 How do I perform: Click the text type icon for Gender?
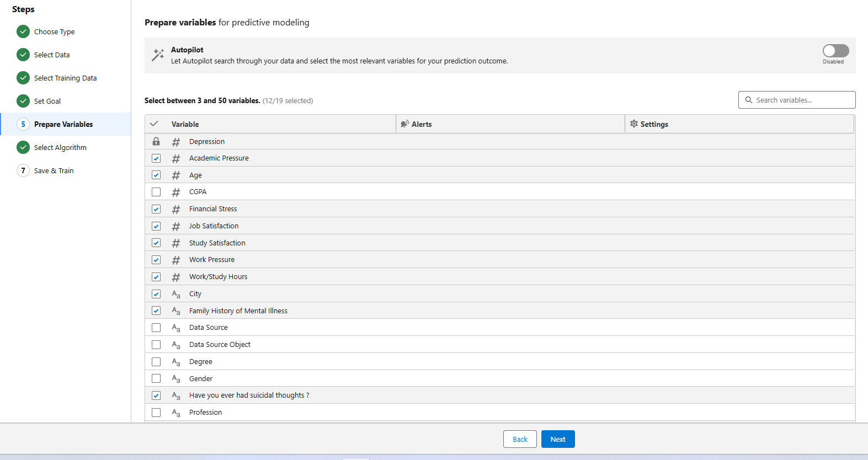tap(176, 379)
